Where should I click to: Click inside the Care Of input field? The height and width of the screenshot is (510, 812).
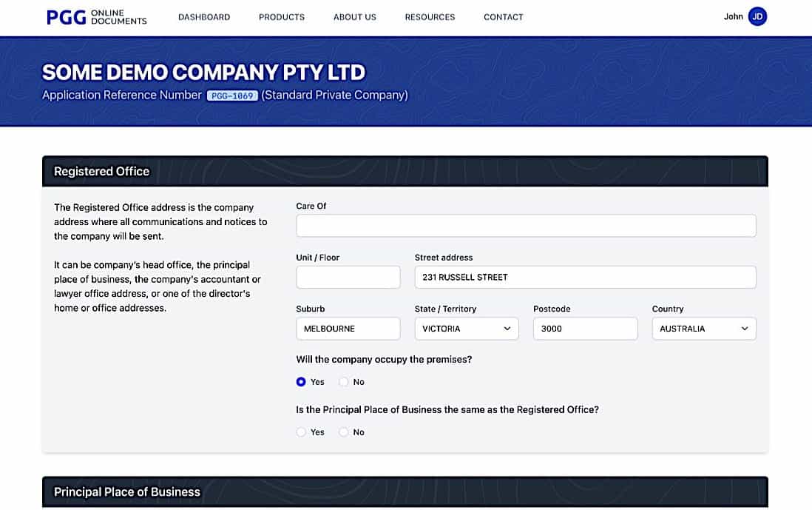point(525,225)
